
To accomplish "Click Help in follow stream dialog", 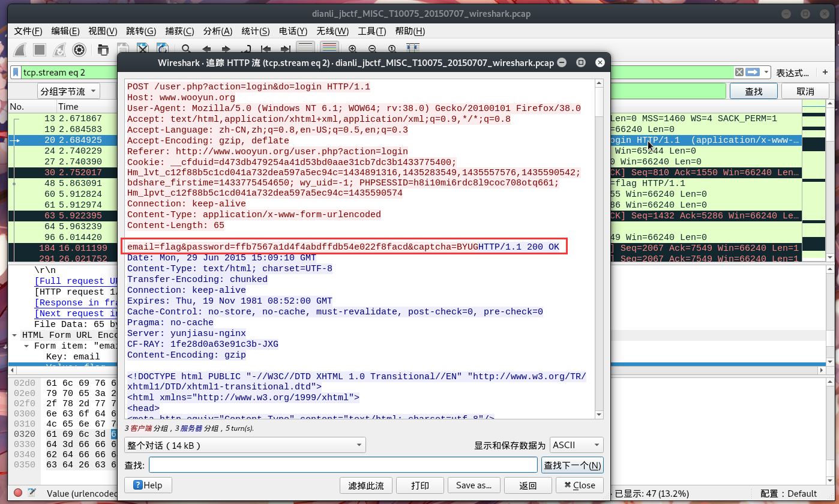I will 148,485.
